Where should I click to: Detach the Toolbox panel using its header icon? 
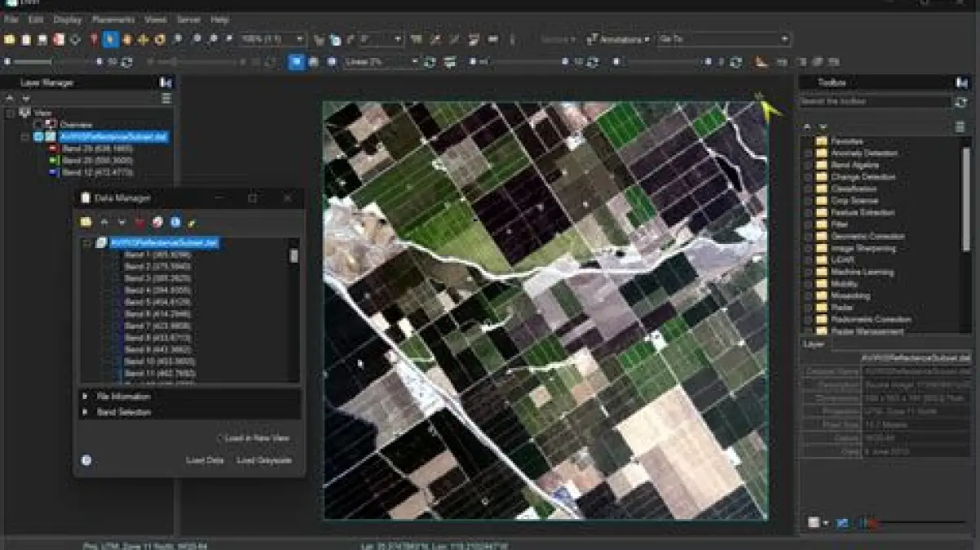point(961,82)
